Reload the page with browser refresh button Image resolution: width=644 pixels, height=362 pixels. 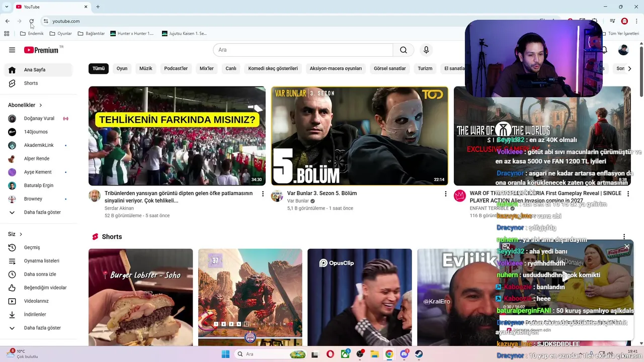tap(31, 21)
